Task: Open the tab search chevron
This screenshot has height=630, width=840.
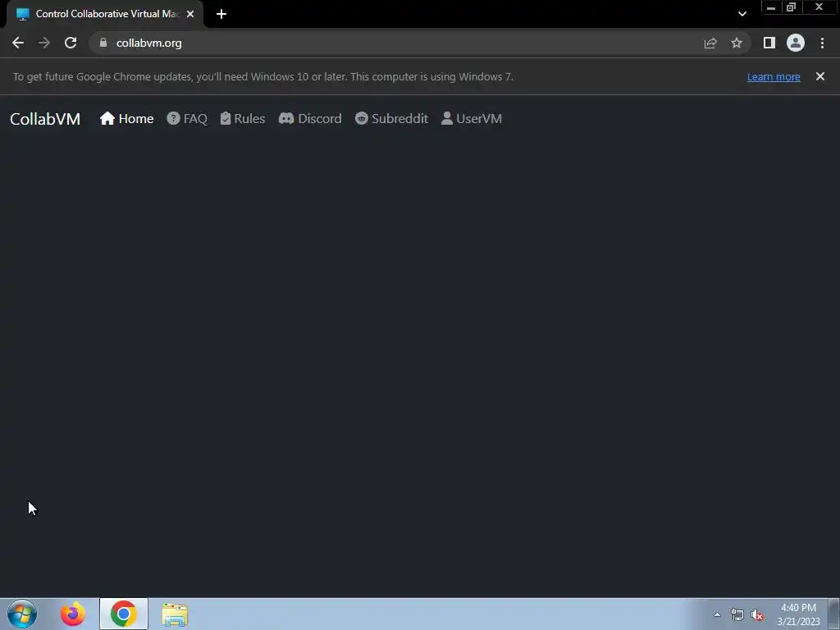Action: pos(742,14)
